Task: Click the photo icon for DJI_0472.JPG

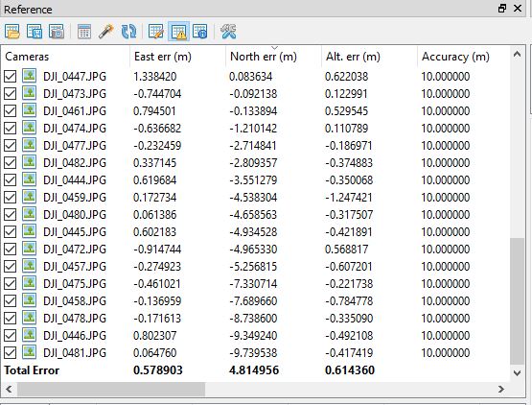Action: pyautogui.click(x=30, y=250)
